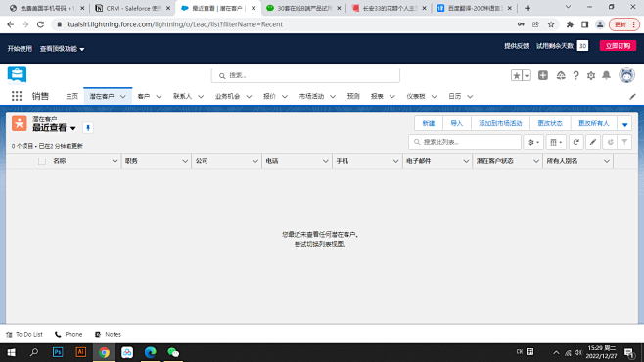Go to 主页 tab
644x362 pixels.
71,96
